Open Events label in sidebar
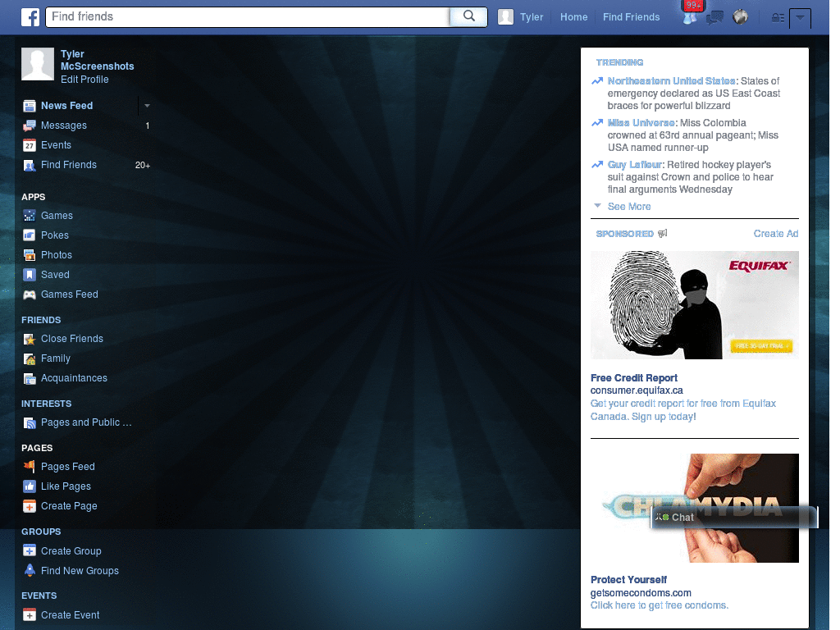 [57, 145]
